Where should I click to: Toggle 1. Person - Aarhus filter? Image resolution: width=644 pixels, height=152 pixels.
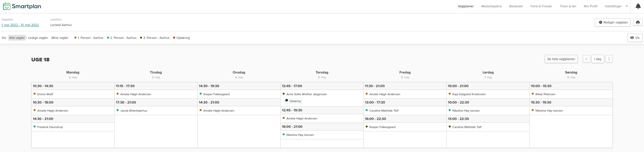tap(89, 38)
